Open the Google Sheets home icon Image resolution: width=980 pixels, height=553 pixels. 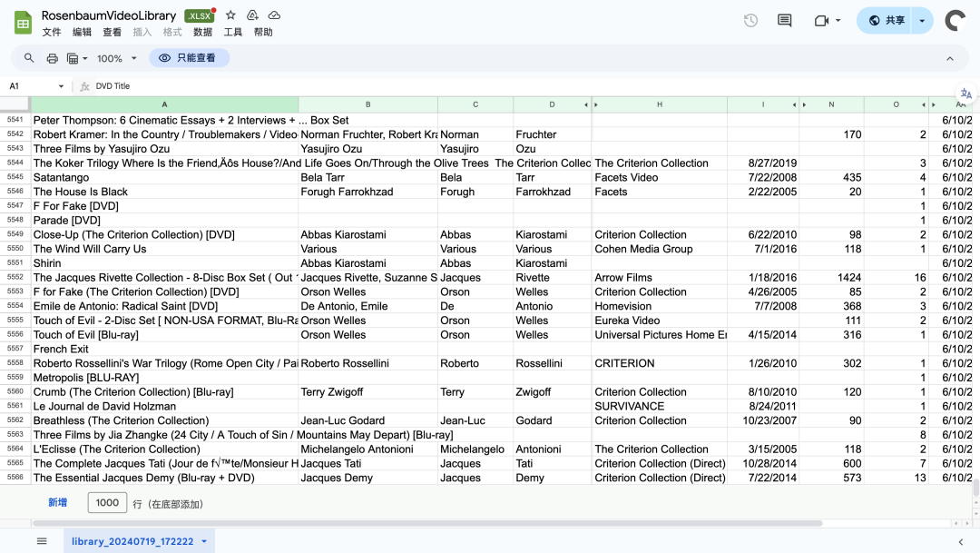[23, 23]
